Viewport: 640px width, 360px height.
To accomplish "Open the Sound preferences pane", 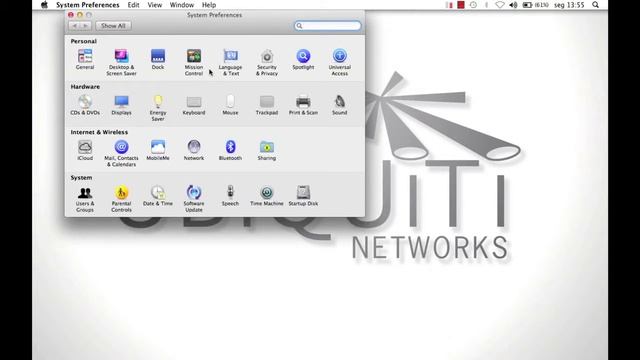I will pyautogui.click(x=340, y=105).
